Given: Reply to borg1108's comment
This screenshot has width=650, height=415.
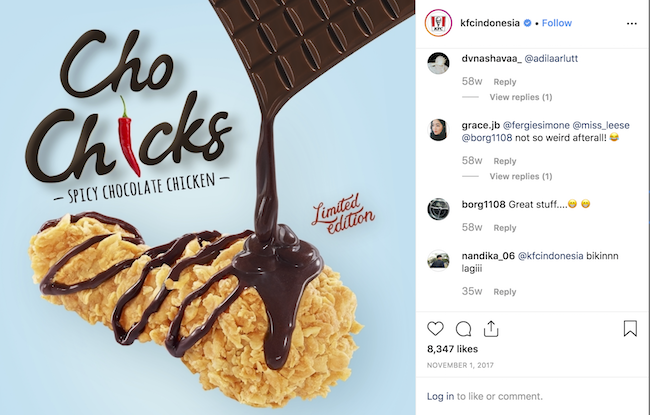Looking at the screenshot, I should (504, 228).
